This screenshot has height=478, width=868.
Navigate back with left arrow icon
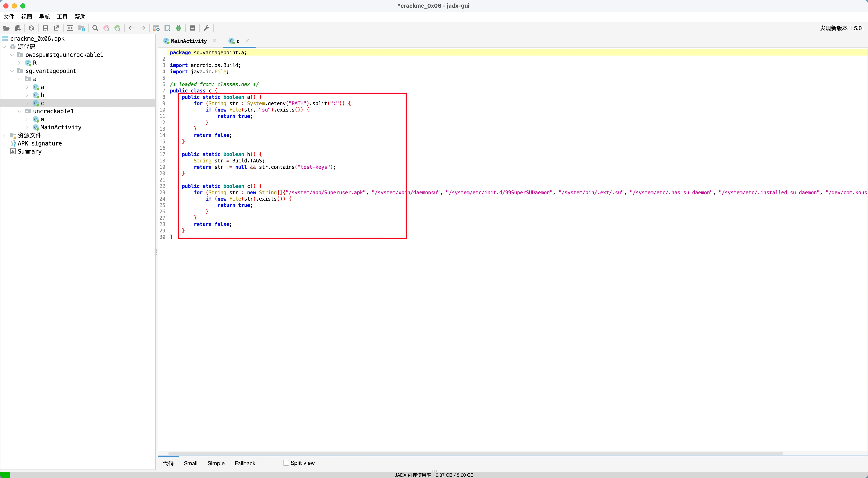pyautogui.click(x=131, y=28)
